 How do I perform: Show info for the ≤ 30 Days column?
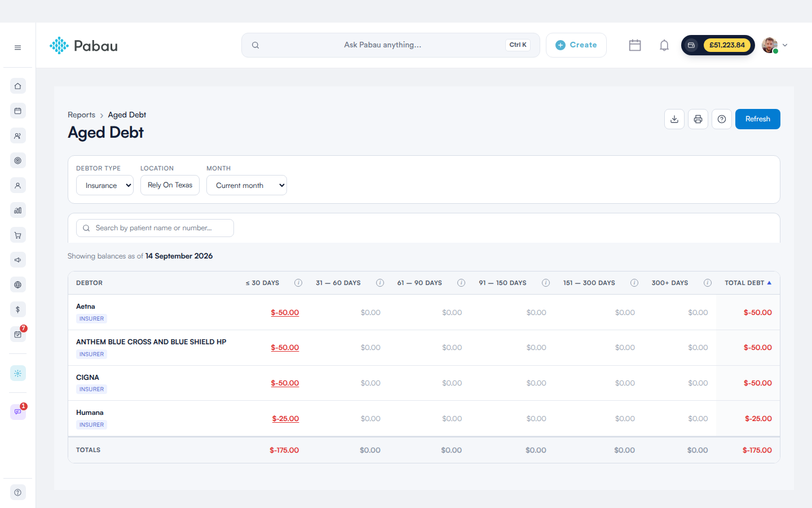(x=298, y=283)
